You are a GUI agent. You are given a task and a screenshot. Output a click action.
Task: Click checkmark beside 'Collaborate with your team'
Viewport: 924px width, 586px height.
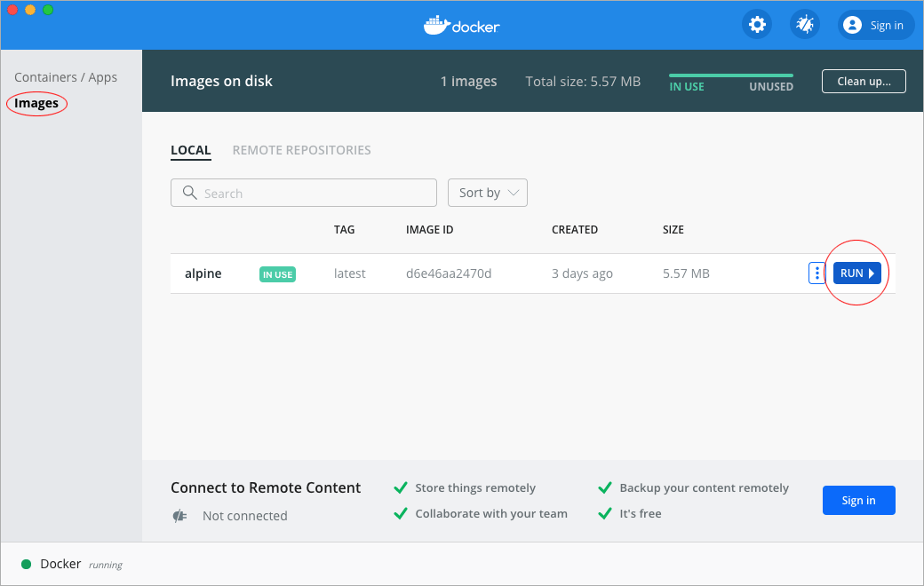pos(401,513)
